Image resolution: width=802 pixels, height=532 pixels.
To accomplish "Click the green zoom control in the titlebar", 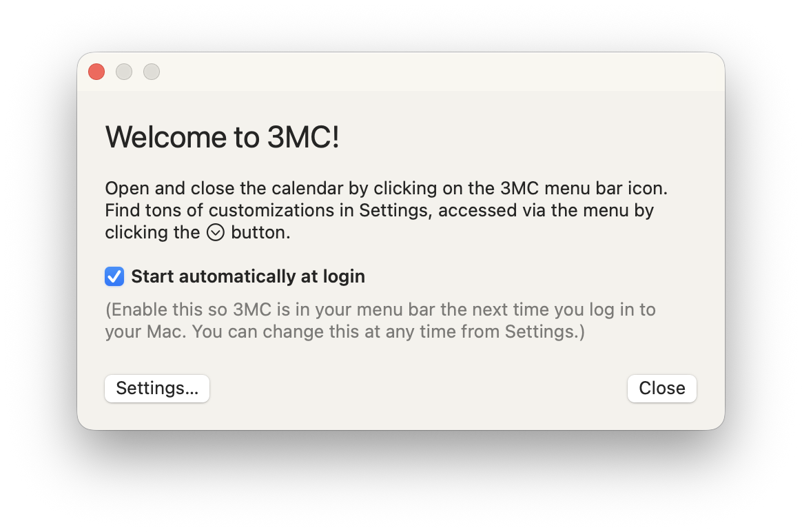I will click(x=152, y=72).
